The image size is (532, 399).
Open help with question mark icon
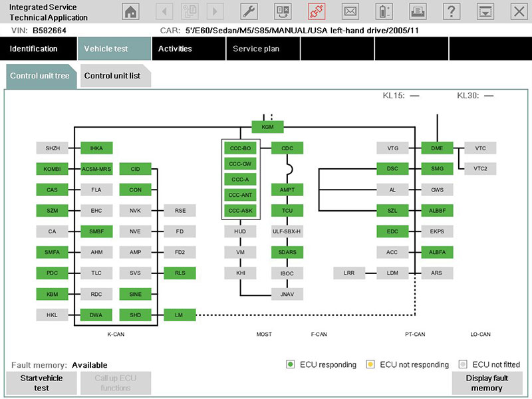(x=452, y=11)
